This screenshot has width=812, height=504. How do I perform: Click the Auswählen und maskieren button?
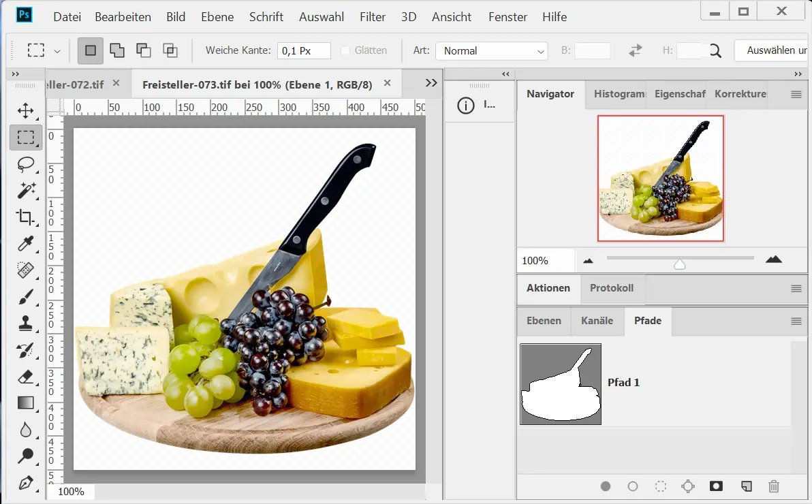774,50
